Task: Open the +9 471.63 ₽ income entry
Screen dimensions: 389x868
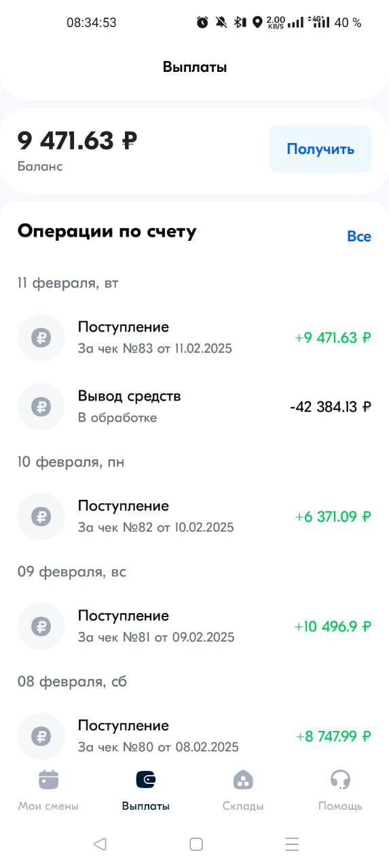Action: click(194, 338)
